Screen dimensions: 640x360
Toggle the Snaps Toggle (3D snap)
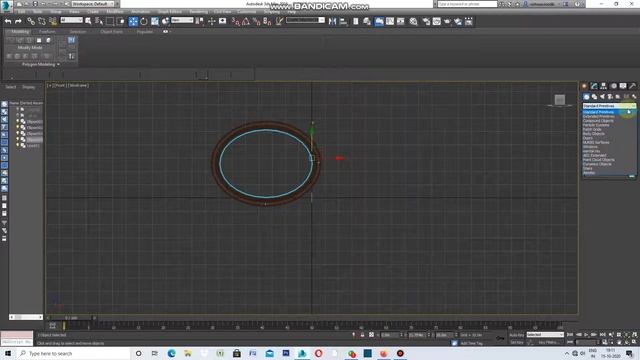click(236, 21)
